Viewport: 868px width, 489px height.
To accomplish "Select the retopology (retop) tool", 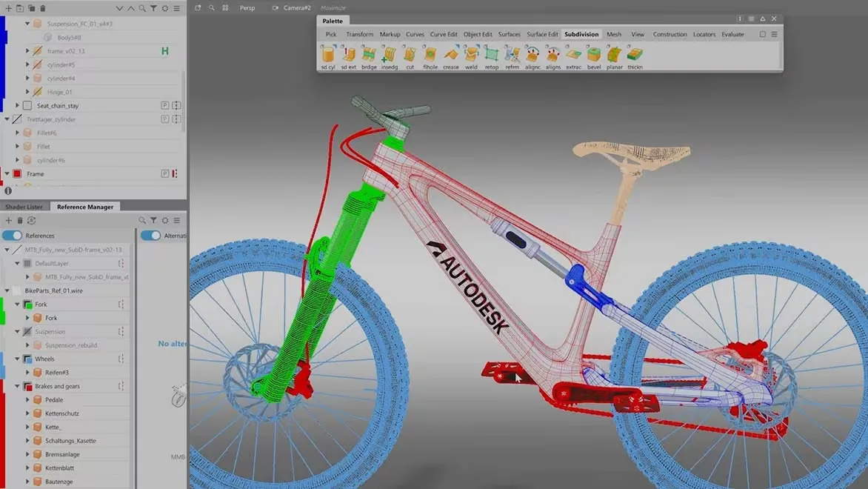I will pos(491,55).
